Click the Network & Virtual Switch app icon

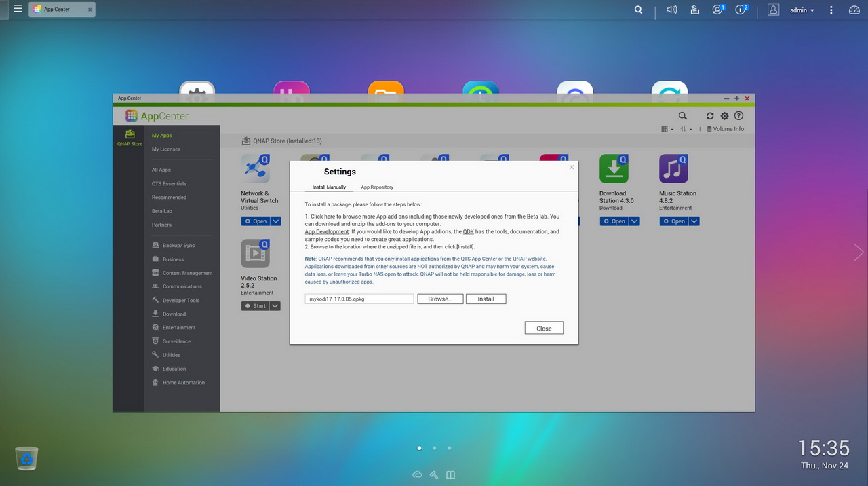(255, 168)
